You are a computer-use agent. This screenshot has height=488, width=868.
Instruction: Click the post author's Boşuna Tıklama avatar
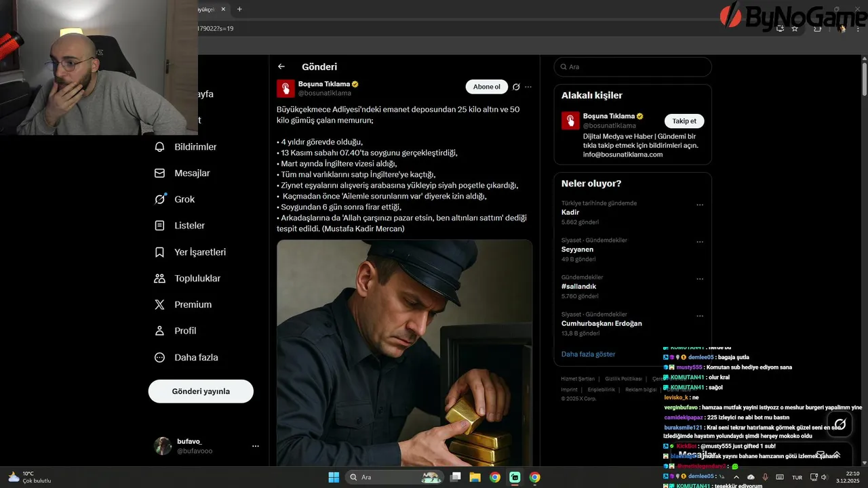pyautogui.click(x=285, y=88)
